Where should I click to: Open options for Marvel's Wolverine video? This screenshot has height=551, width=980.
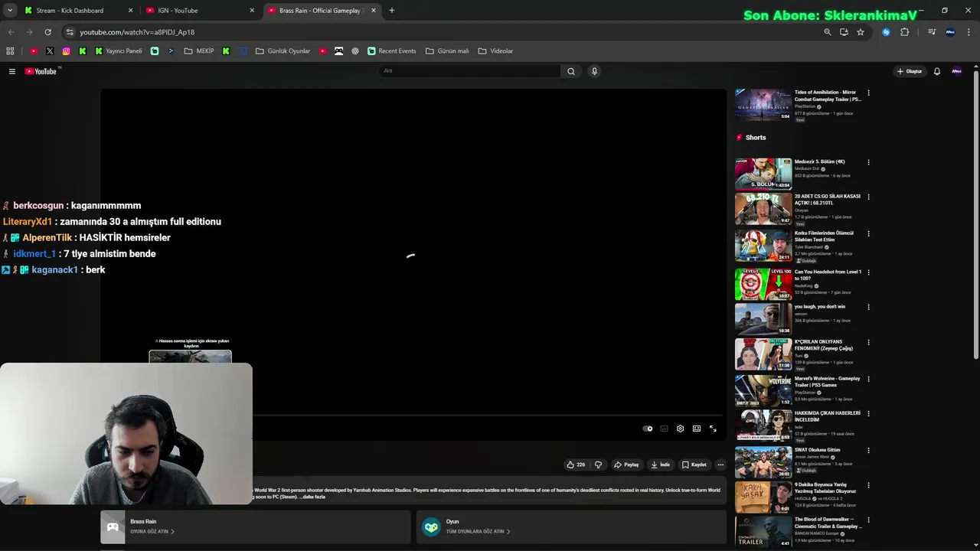868,380
